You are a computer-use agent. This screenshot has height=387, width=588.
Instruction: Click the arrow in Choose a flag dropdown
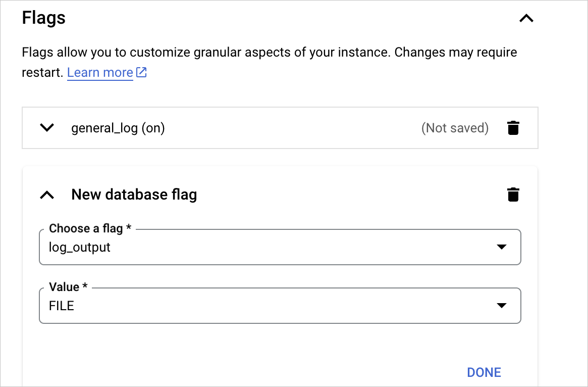[501, 248]
